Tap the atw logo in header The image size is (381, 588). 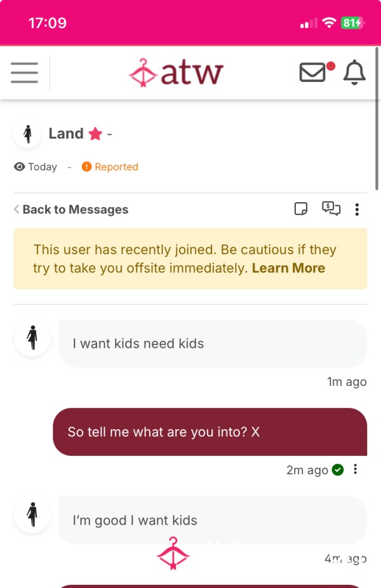pyautogui.click(x=176, y=72)
